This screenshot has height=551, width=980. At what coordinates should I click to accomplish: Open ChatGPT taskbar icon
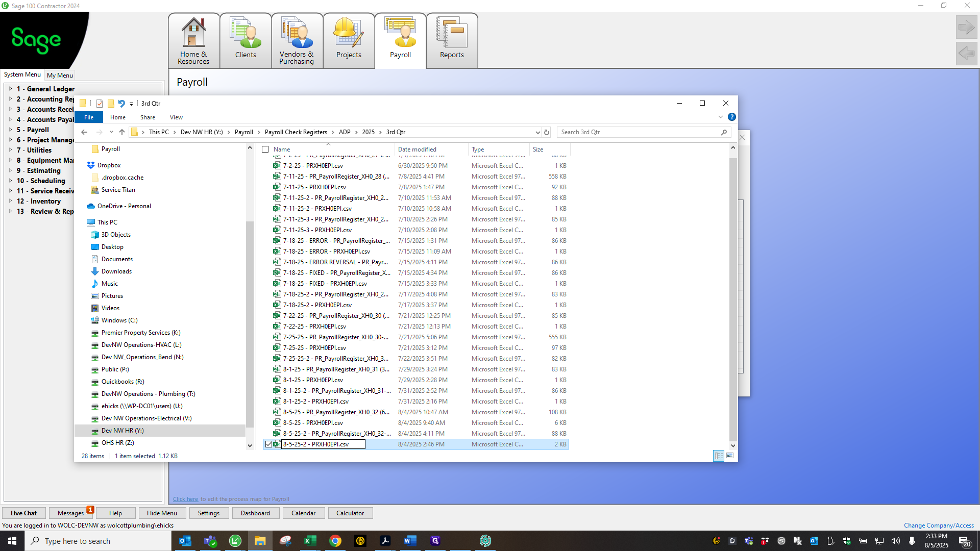click(x=485, y=541)
